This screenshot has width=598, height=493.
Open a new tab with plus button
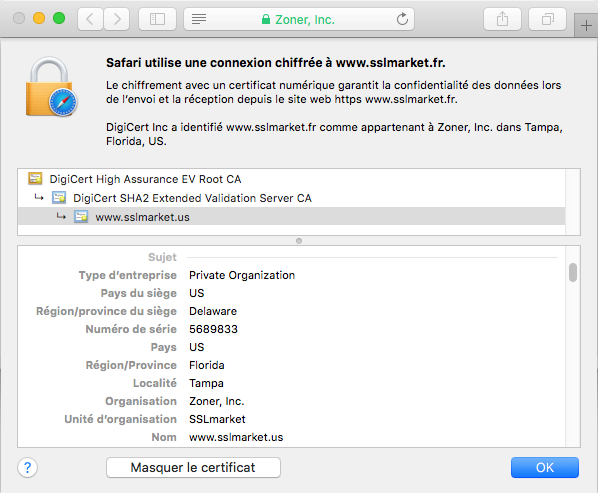pos(586,26)
